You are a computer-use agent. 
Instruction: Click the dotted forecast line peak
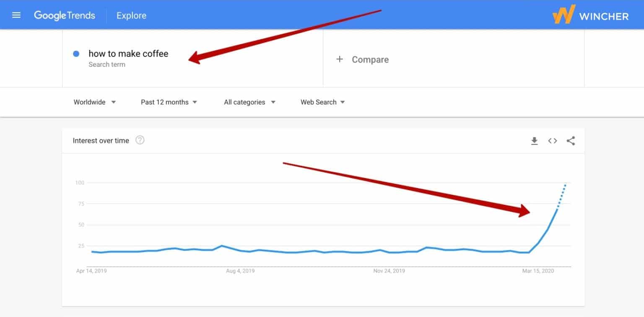pyautogui.click(x=565, y=185)
